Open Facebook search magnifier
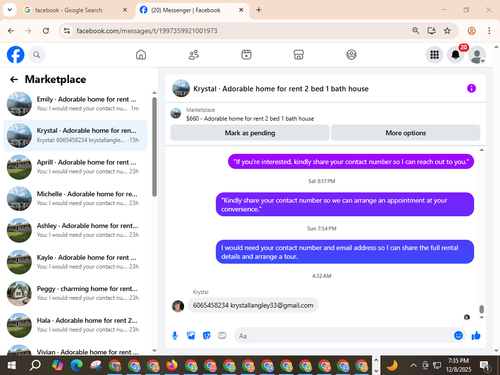This screenshot has width=500, height=375. click(x=37, y=55)
